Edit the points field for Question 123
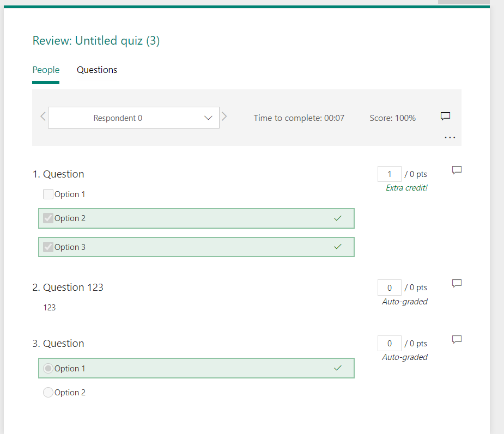 point(389,287)
